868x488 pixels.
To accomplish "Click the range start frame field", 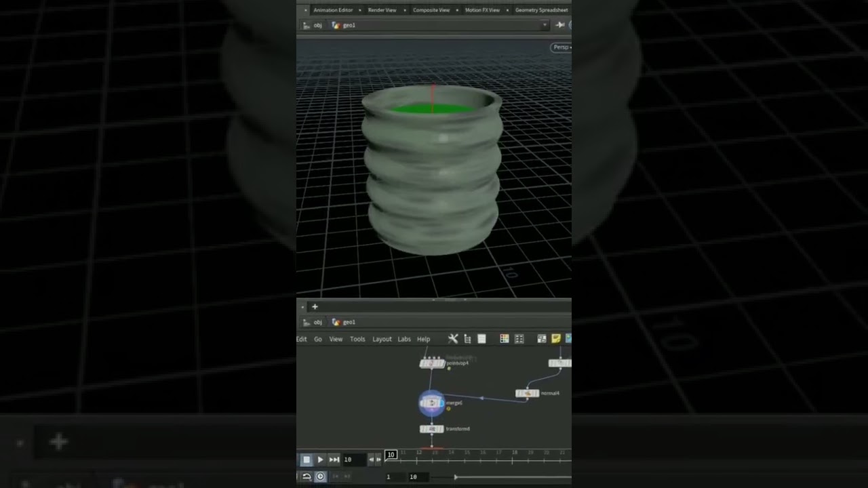I will 394,477.
